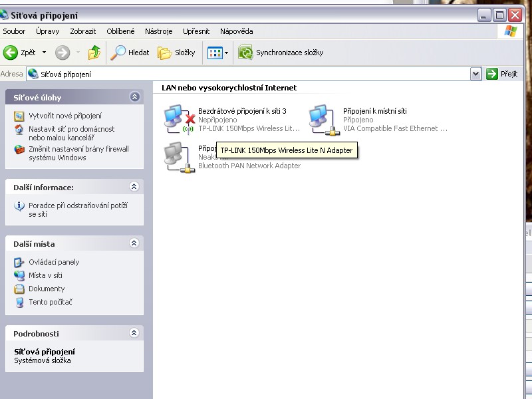Click the green Přejít go arrow
Viewport: 532px width, 399px height.
(x=491, y=74)
